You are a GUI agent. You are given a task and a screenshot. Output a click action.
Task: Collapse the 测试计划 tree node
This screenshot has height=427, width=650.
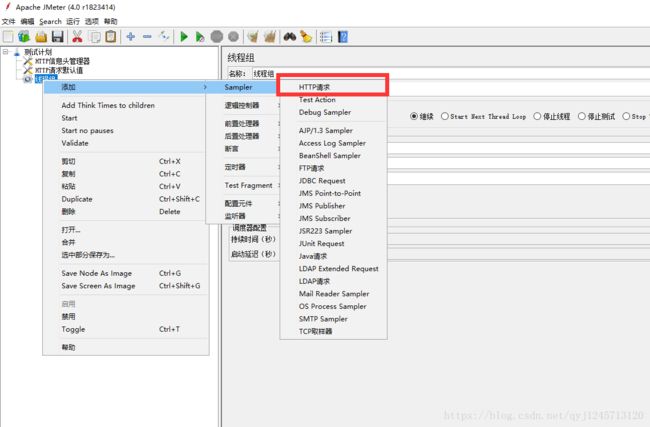[x=5, y=51]
